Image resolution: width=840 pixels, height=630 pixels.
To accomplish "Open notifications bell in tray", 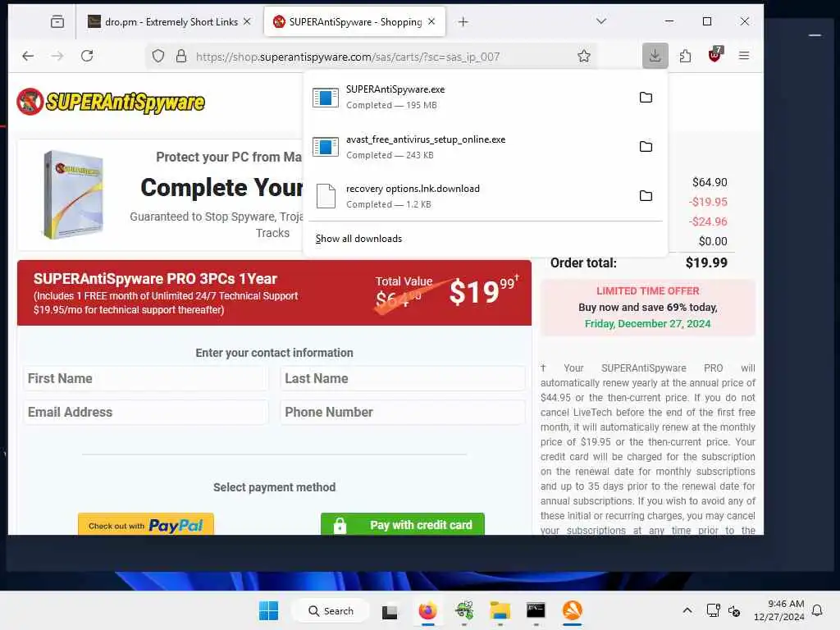I will [x=818, y=610].
